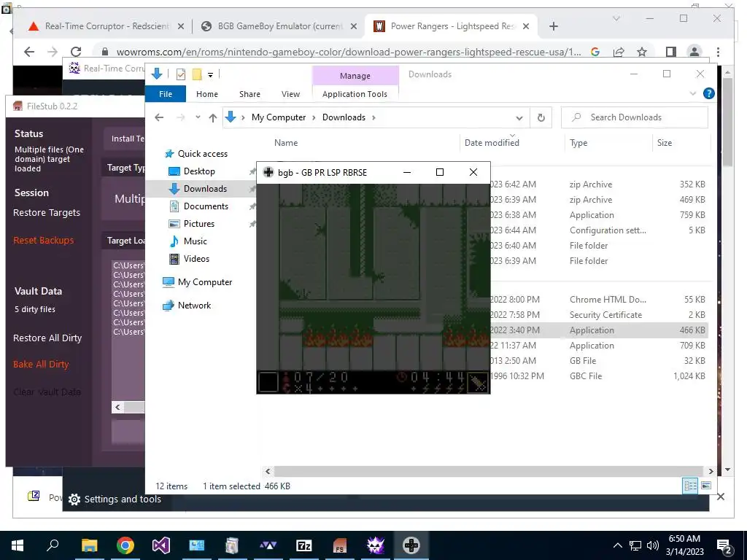747x560 pixels.
Task: Sort by the Name column header
Action: pyautogui.click(x=286, y=143)
